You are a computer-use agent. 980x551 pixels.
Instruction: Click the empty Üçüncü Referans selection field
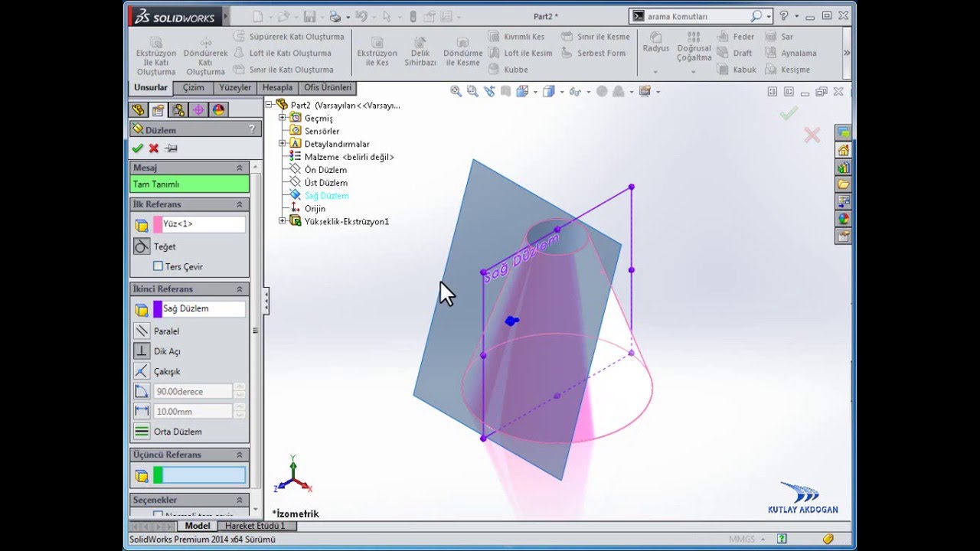pos(199,475)
